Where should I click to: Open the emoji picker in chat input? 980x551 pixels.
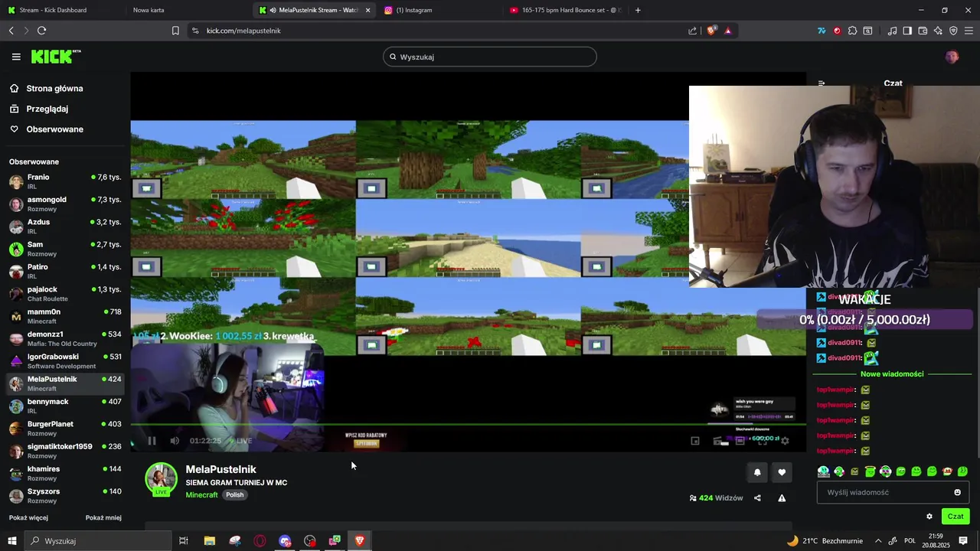[957, 492]
